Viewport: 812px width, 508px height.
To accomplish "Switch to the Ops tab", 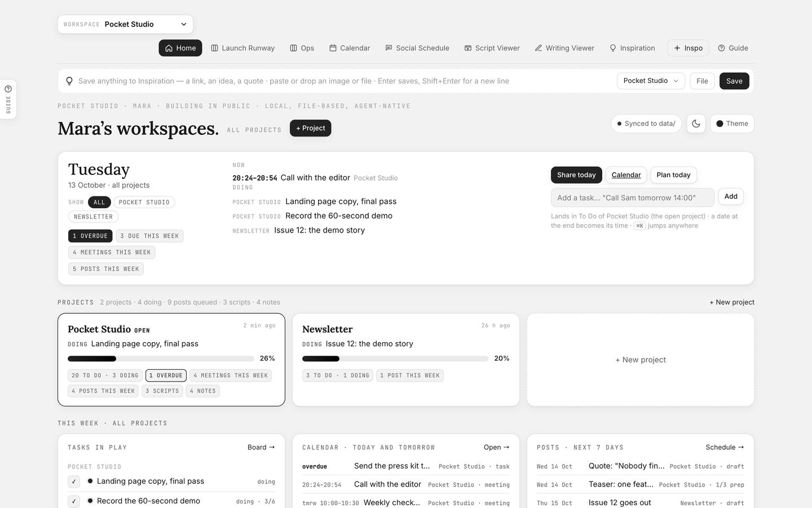I will (302, 48).
